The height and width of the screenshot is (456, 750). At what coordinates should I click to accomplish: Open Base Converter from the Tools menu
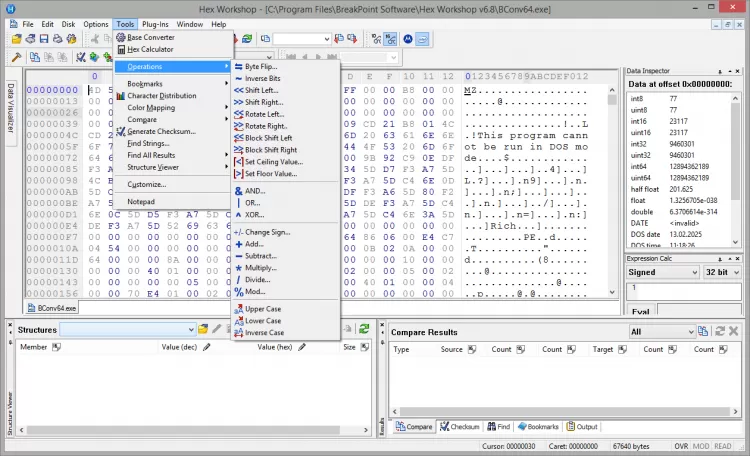(x=150, y=37)
